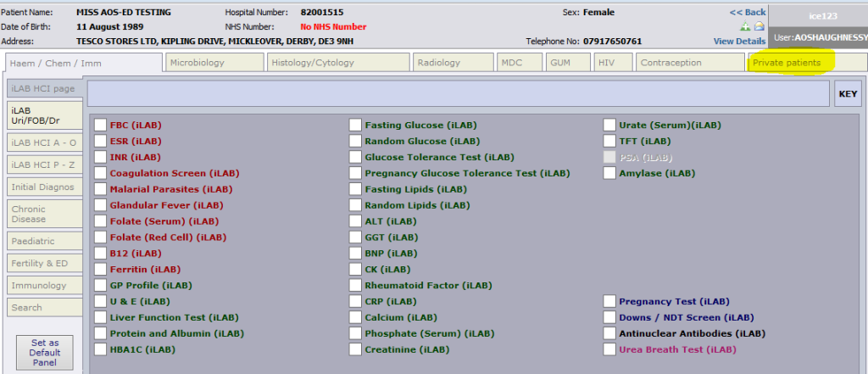
Task: Tick the B12 (iLAB) checkbox
Action: 100,254
